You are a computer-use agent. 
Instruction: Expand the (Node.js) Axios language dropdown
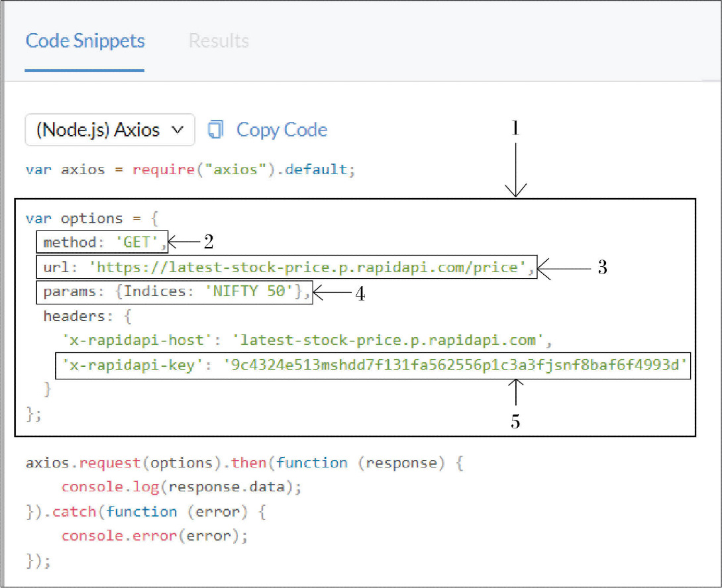coord(110,130)
